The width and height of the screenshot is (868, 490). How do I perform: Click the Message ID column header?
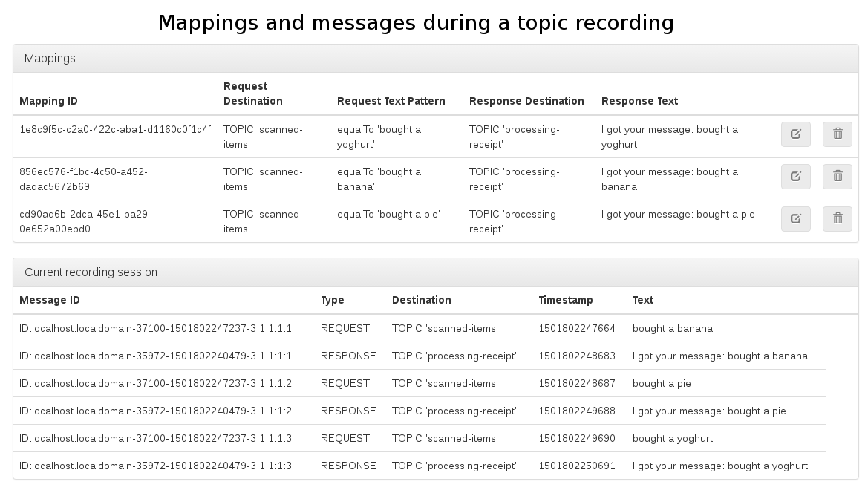pyautogui.click(x=49, y=301)
